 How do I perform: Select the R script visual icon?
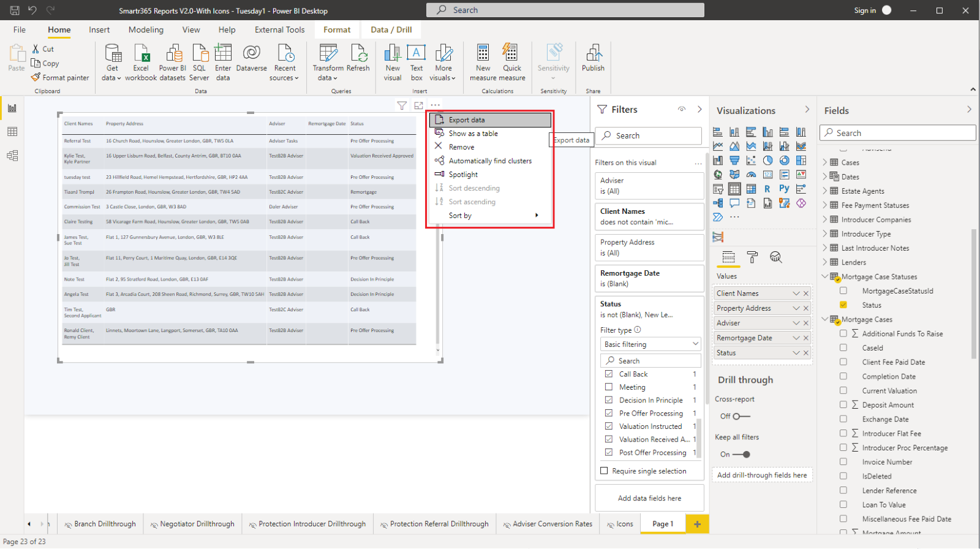coord(767,189)
